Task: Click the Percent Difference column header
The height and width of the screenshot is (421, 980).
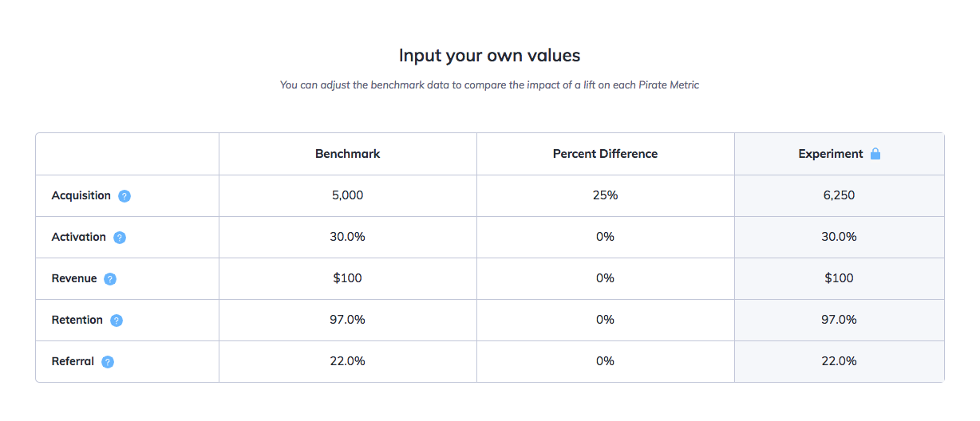Action: 605,154
